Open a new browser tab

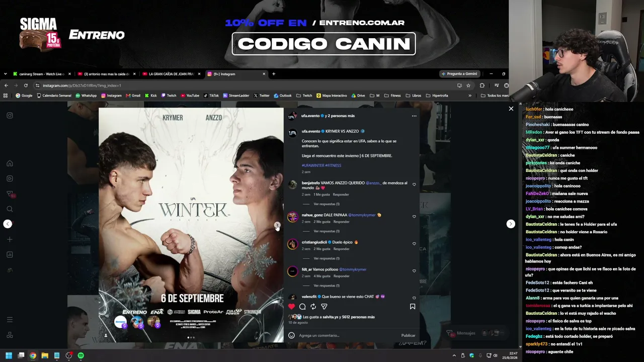(274, 74)
